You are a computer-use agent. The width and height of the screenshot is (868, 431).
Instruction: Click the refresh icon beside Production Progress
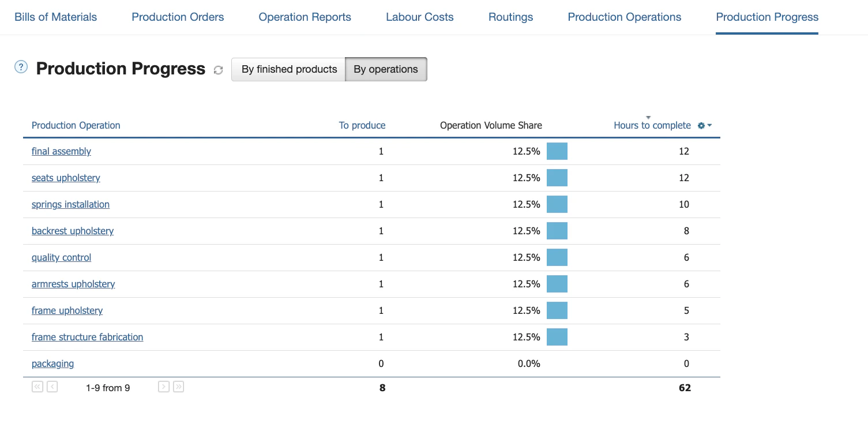point(218,70)
